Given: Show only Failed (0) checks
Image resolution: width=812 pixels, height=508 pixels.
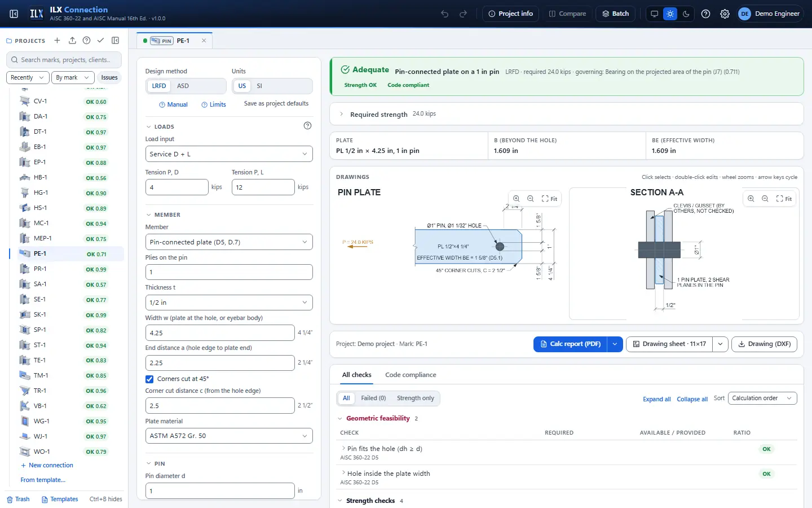Looking at the screenshot, I should pos(373,398).
